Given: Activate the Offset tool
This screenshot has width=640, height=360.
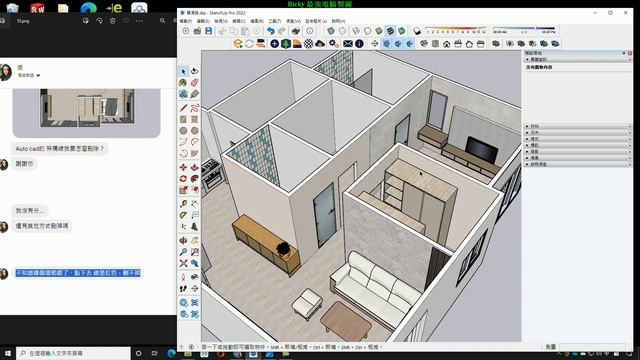Looking at the screenshot, I should pos(195,190).
